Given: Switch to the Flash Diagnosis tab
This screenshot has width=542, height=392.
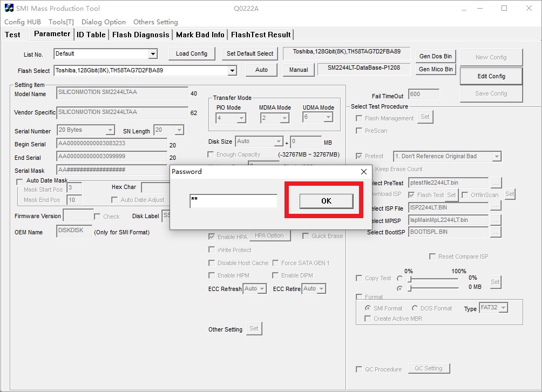Looking at the screenshot, I should pyautogui.click(x=140, y=35).
